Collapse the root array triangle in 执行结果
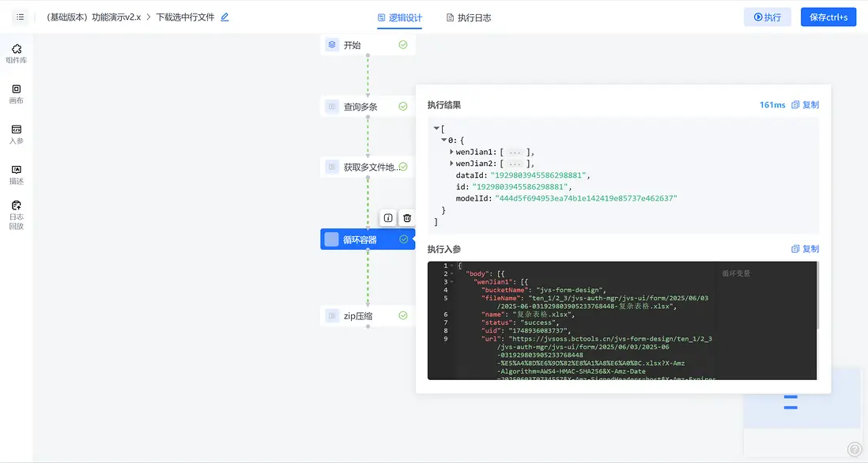 pyautogui.click(x=436, y=128)
